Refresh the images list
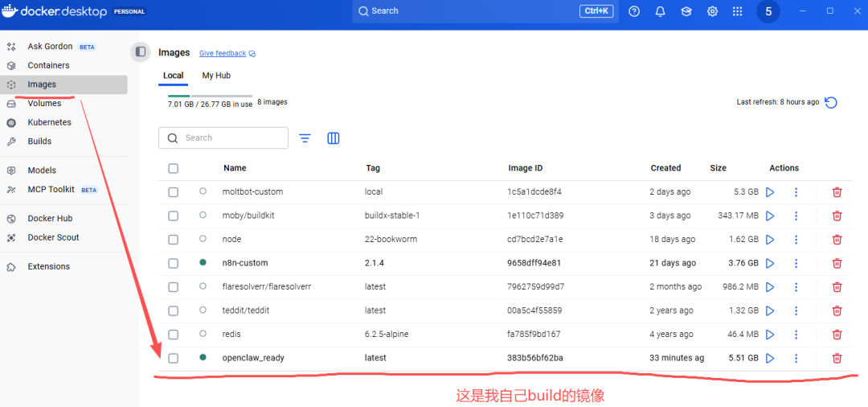Screen dimensions: 868x407 point(831,102)
